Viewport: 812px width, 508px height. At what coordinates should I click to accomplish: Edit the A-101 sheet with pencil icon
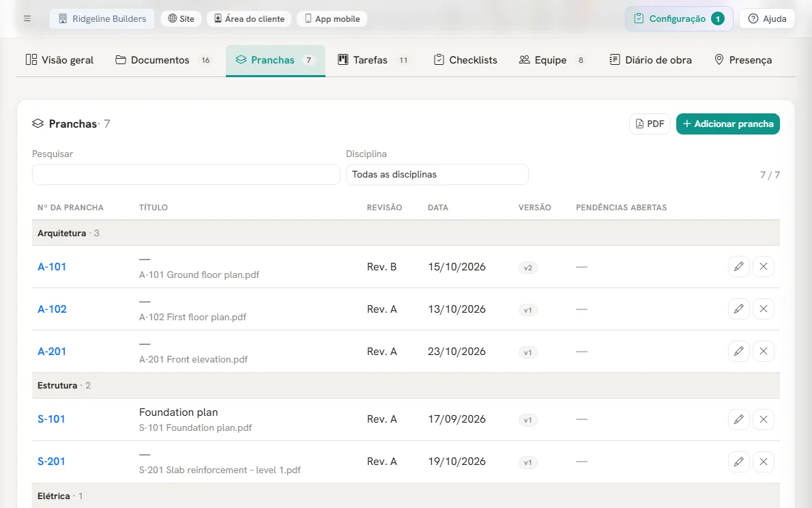point(738,266)
